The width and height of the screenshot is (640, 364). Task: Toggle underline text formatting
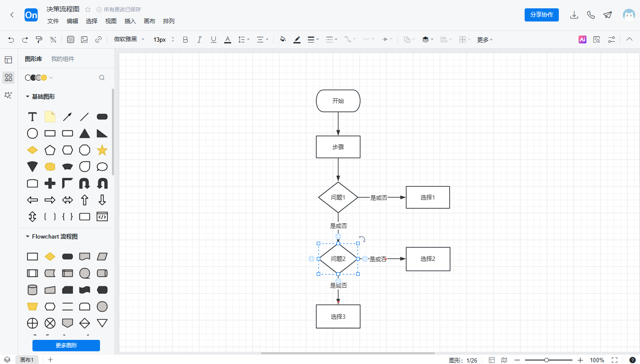[x=214, y=39]
